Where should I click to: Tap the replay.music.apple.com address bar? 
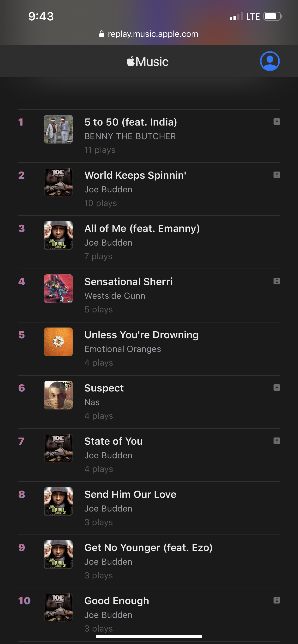(x=153, y=34)
